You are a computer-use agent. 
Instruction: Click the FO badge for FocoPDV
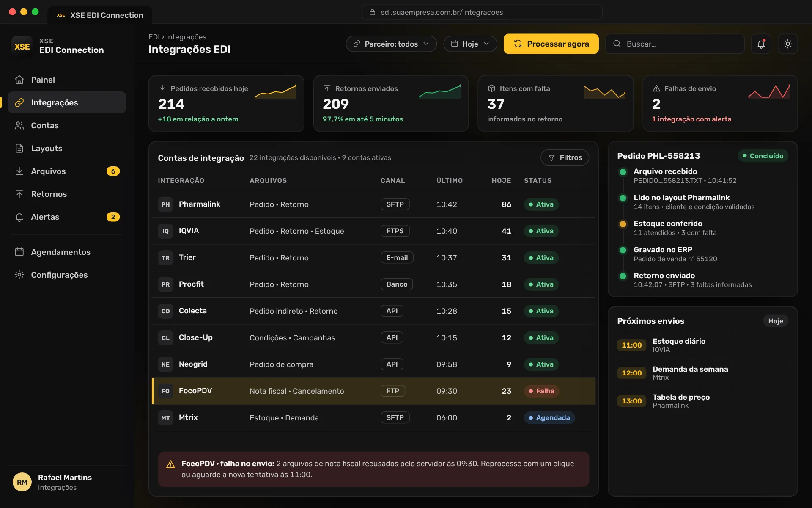pos(165,391)
